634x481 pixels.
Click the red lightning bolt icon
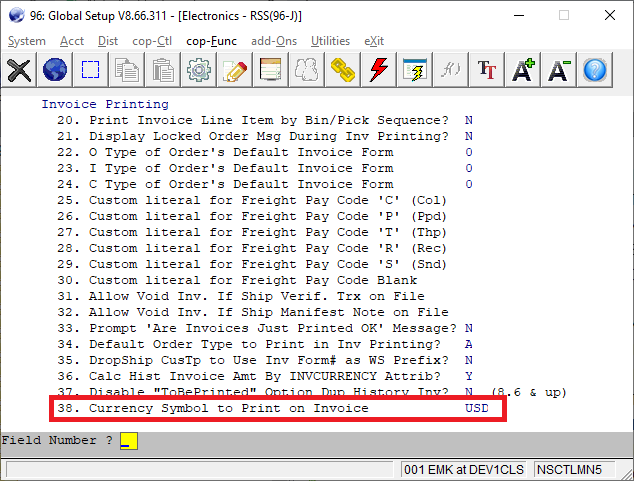click(x=379, y=70)
